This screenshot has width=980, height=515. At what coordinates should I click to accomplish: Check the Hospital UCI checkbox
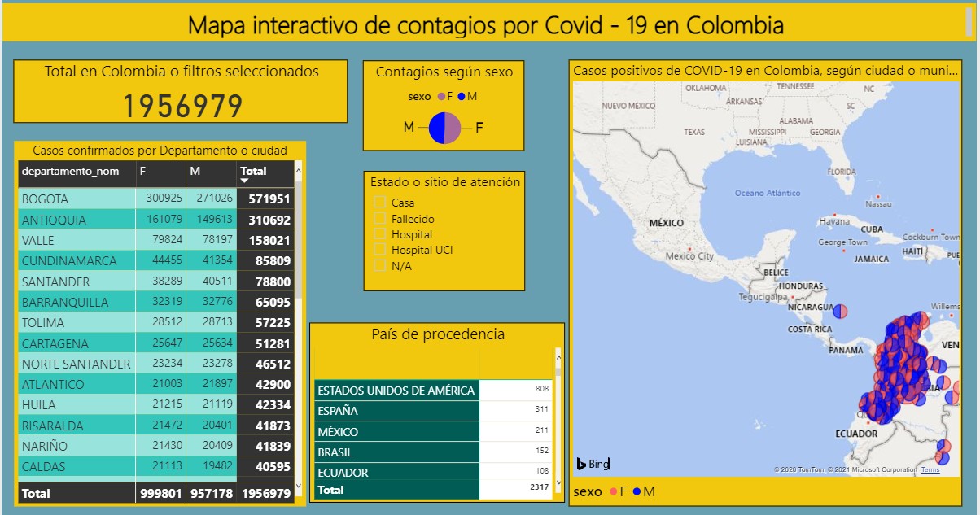pos(378,249)
